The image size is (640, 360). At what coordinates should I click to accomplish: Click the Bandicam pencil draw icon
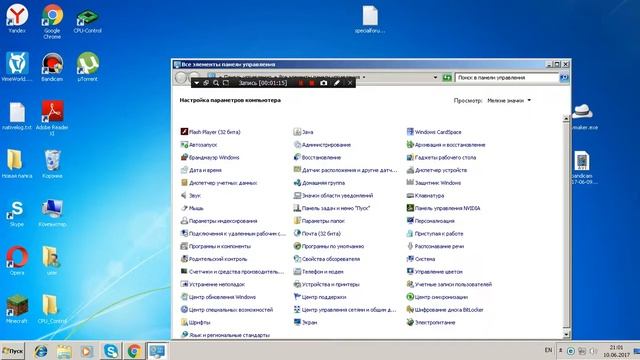pyautogui.click(x=337, y=83)
